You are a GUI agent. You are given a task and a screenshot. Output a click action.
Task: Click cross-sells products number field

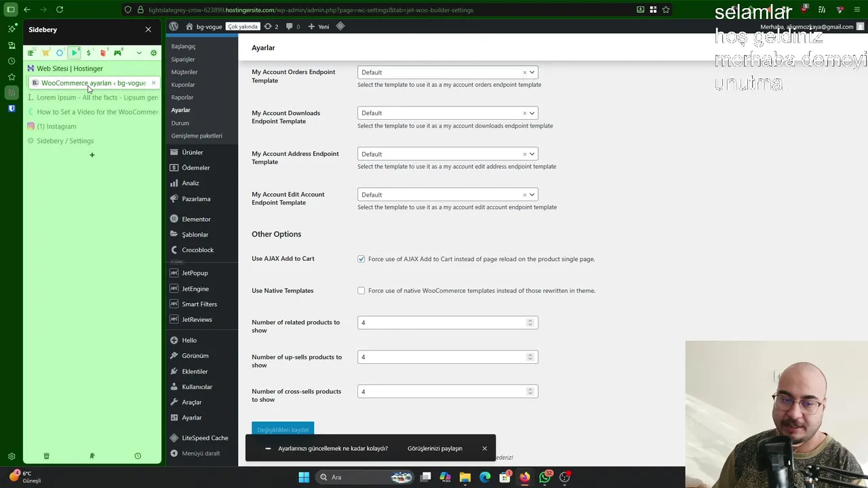tap(448, 392)
